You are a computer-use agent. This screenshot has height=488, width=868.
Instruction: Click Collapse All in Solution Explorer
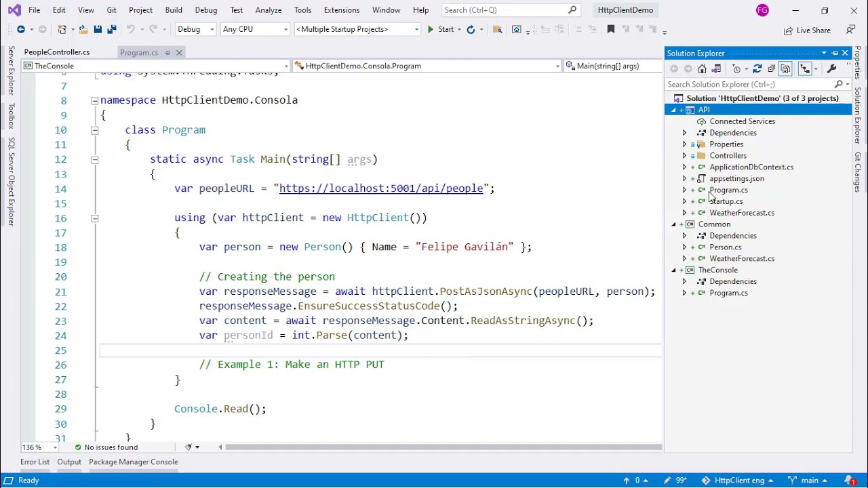772,68
